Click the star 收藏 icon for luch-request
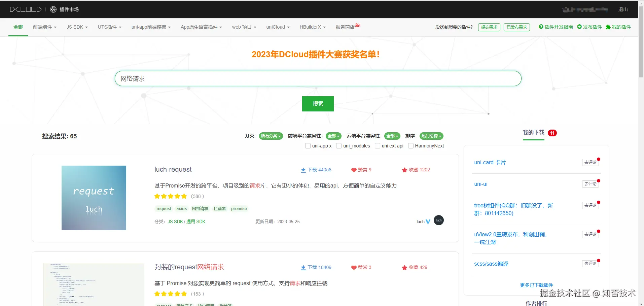 tap(404, 170)
